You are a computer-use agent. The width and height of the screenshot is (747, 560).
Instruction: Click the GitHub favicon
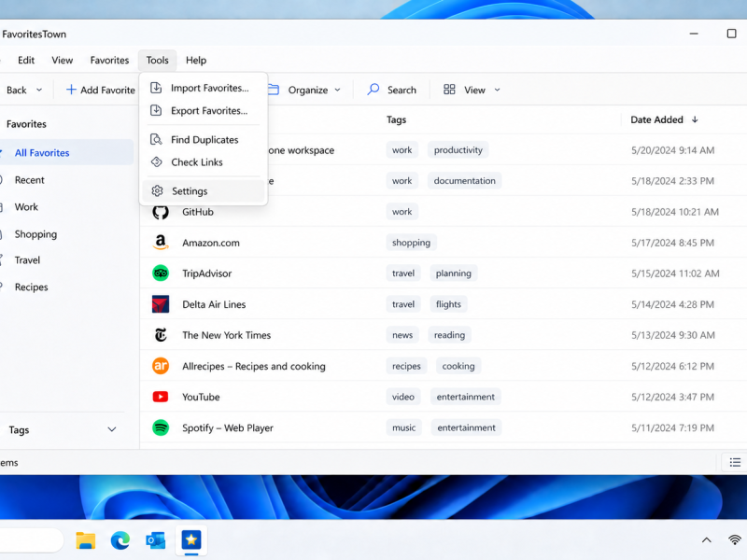[x=161, y=212]
